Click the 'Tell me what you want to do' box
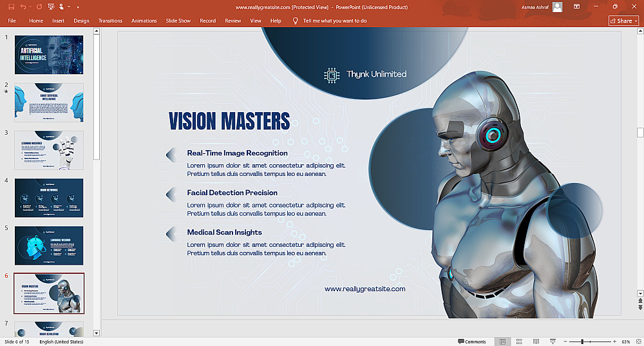The image size is (644, 346). (x=335, y=21)
